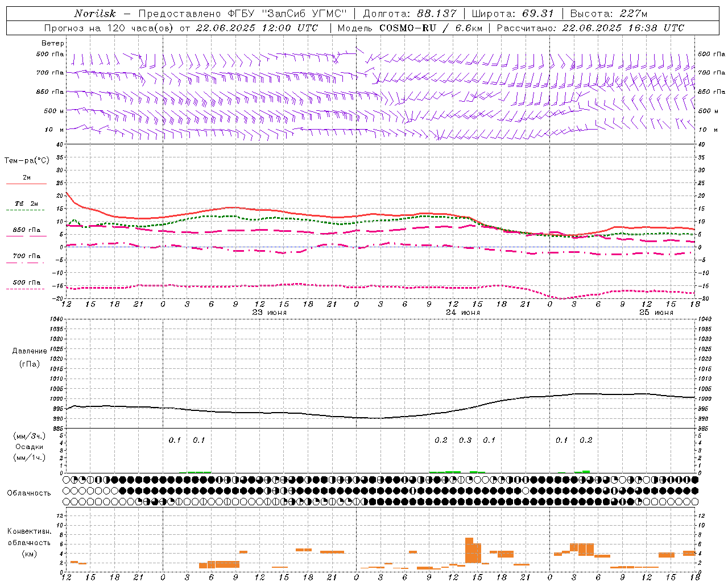Viewport: 728px width, 582px height.
Task: Click the red 2м temperature legend line
Action: (26, 184)
